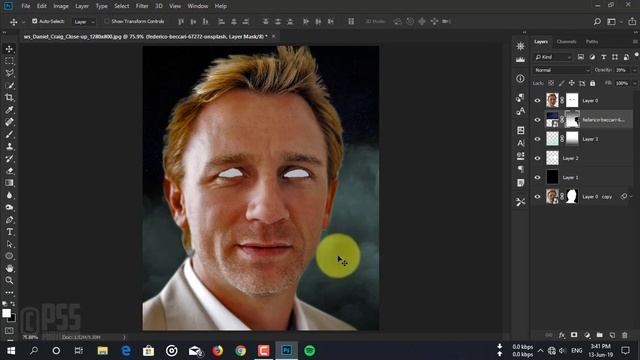Open the Opacity slider dropdown arrow
The height and width of the screenshot is (360, 640).
[634, 70]
